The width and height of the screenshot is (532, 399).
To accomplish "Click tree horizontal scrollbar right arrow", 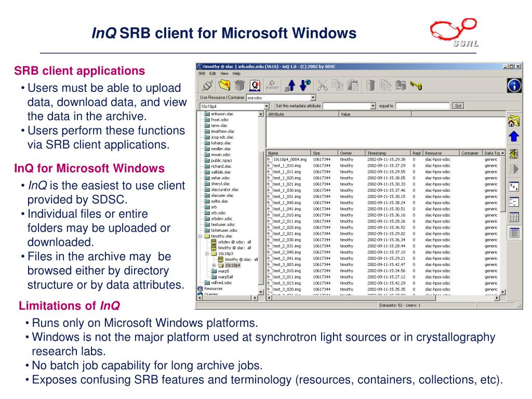I will (255, 298).
